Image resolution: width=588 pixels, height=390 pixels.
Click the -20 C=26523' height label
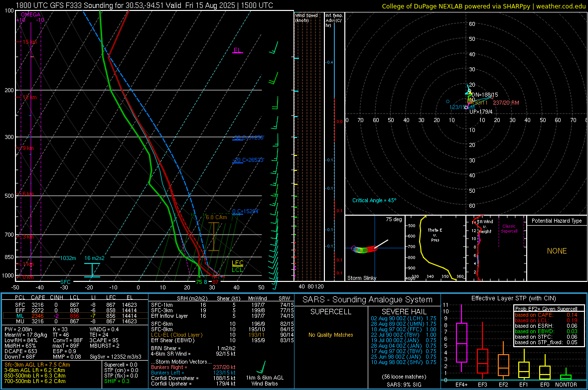[248, 160]
